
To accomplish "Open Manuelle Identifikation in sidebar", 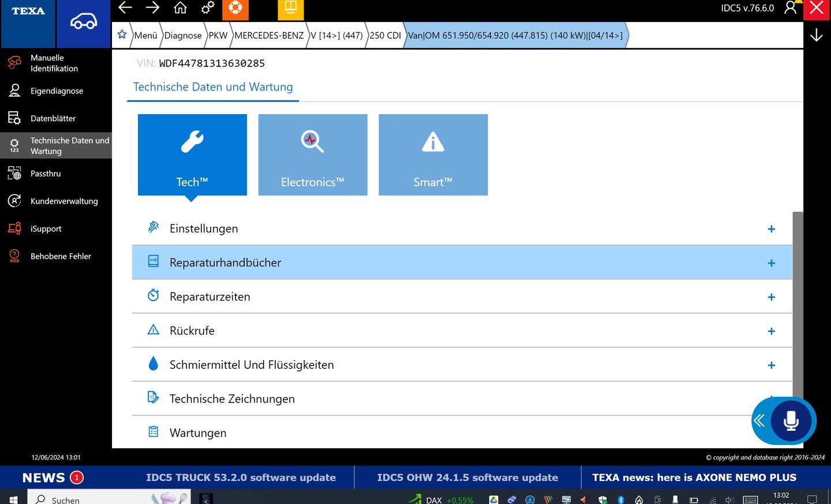I will [x=56, y=63].
